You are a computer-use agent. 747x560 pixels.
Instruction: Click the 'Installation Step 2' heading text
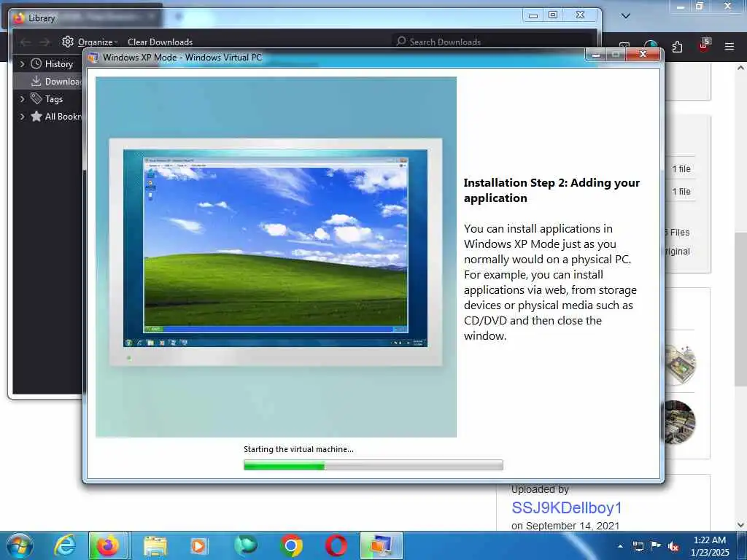(x=551, y=190)
